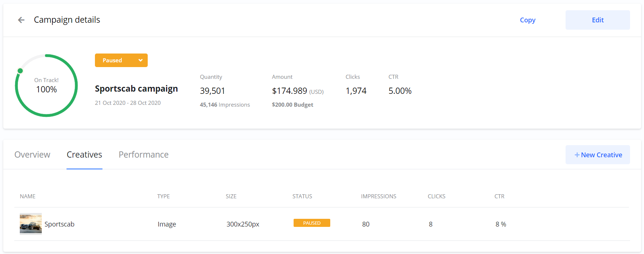Click the chevron arrow on the Paused status button
644x254 pixels.
coord(140,60)
